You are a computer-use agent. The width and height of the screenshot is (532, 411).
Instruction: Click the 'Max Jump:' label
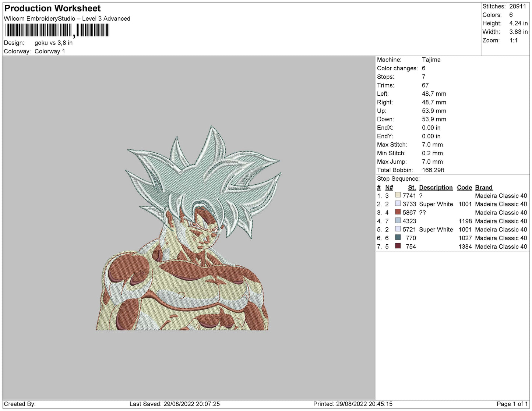pyautogui.click(x=392, y=161)
